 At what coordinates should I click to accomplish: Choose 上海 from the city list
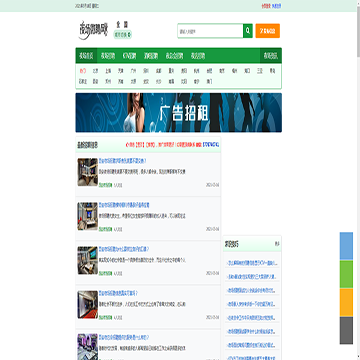[x=108, y=71]
